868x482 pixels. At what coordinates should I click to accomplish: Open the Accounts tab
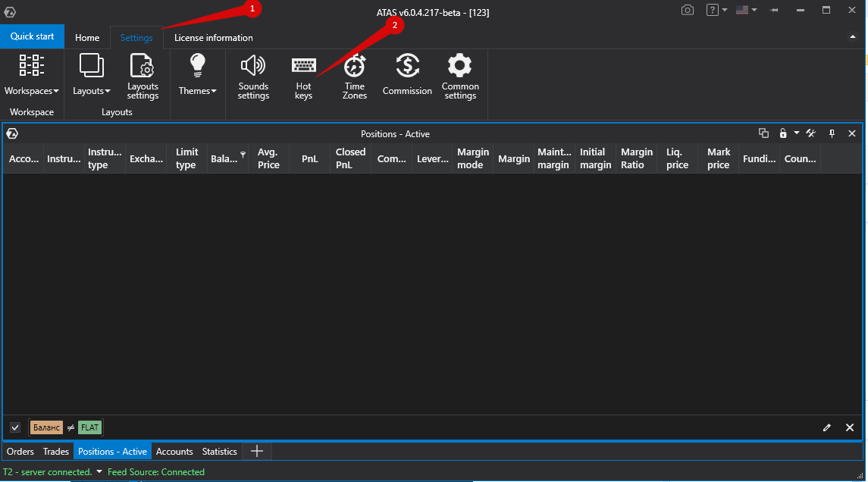coord(174,451)
